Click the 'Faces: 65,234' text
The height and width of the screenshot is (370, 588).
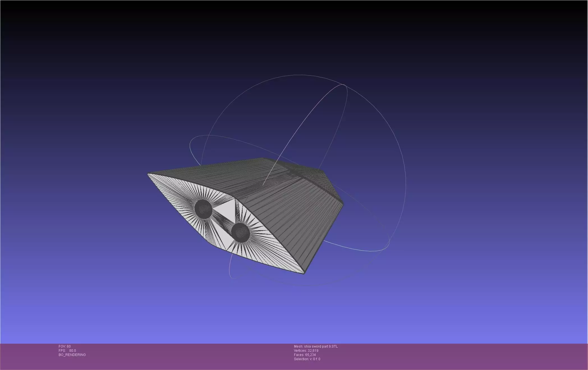305,355
